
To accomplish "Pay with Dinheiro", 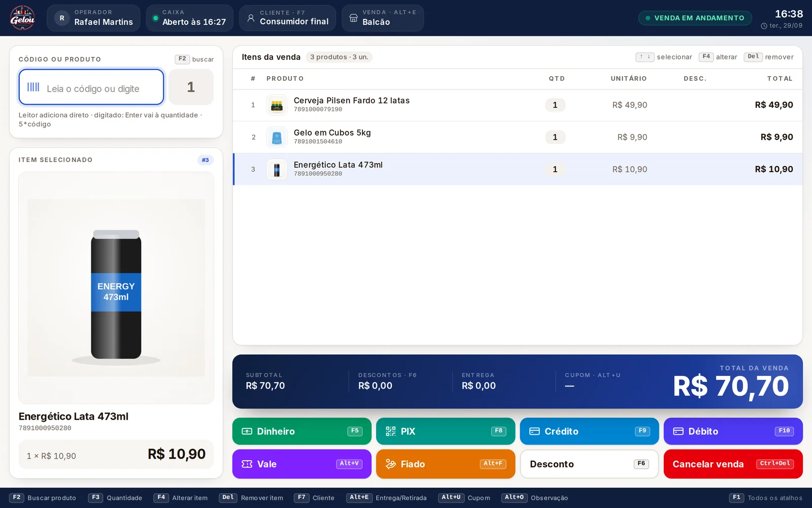I will (302, 431).
